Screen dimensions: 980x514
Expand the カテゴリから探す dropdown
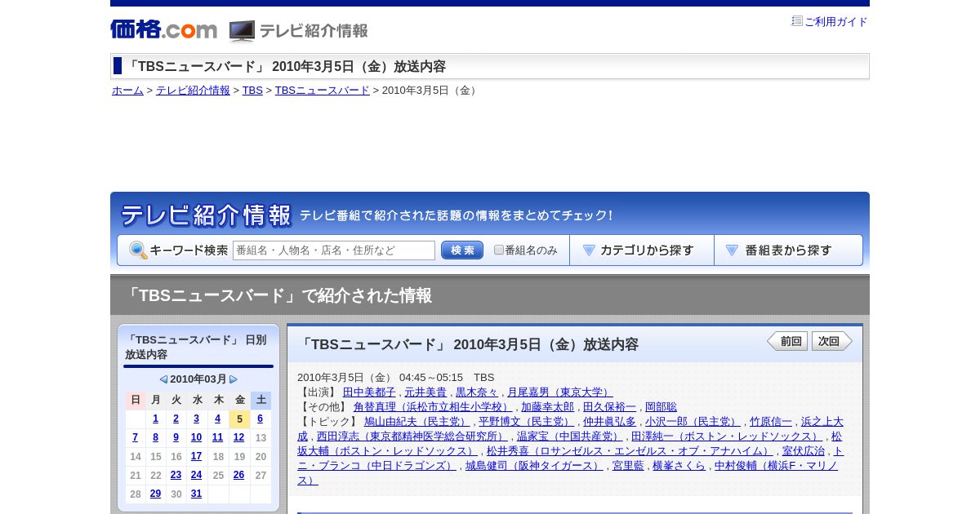tap(642, 250)
